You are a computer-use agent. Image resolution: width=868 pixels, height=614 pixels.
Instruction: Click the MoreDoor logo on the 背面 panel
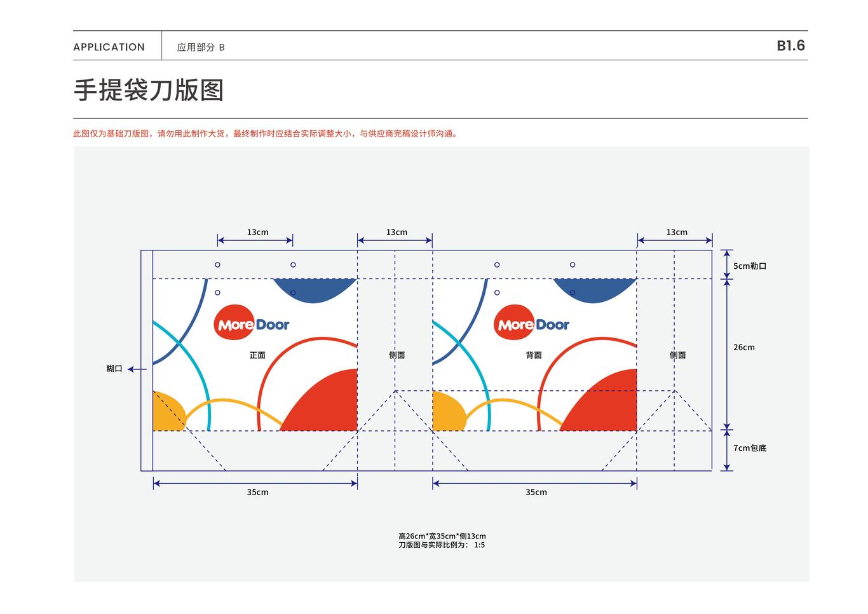click(x=532, y=323)
